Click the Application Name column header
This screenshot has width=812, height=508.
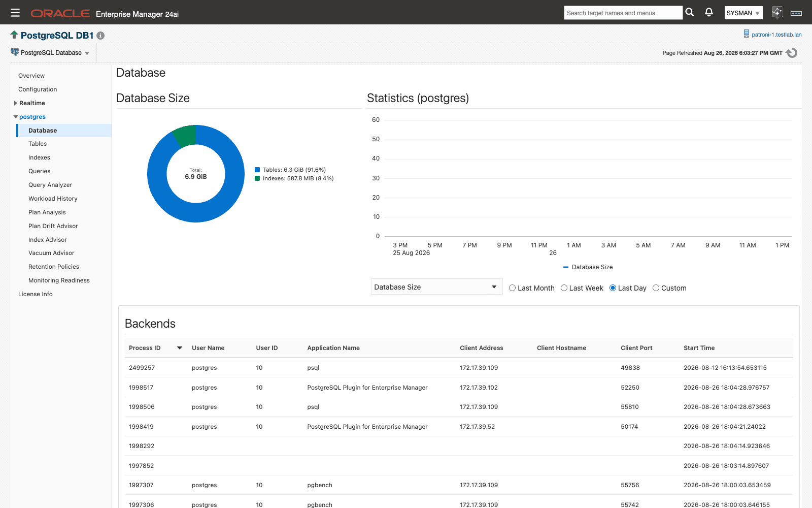[x=333, y=348]
